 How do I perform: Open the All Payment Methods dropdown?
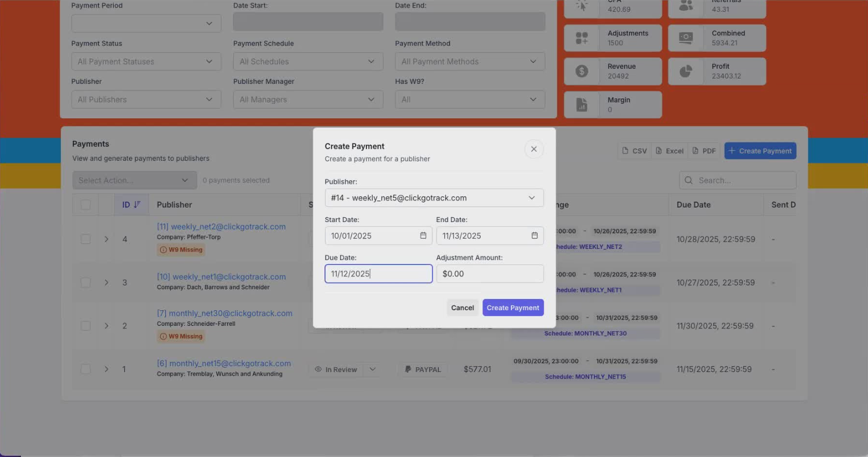coord(469,61)
